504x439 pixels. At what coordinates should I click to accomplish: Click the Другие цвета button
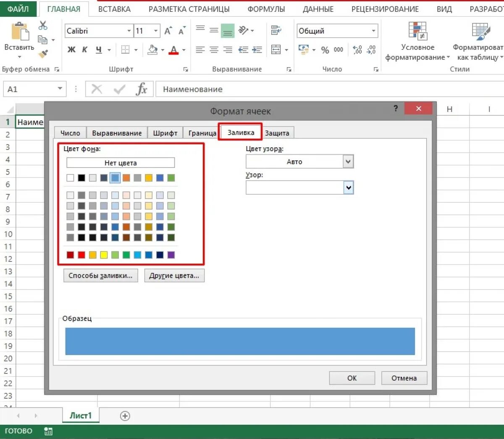(174, 276)
